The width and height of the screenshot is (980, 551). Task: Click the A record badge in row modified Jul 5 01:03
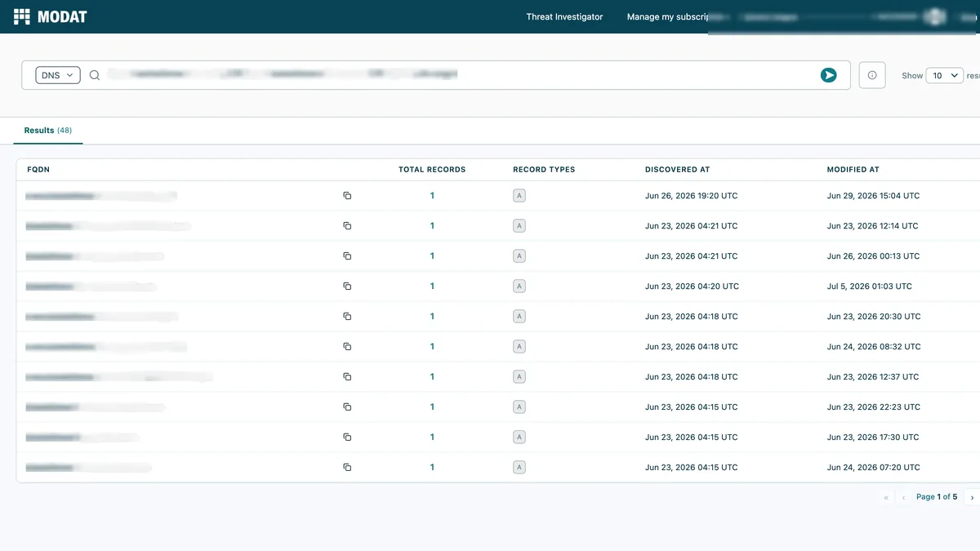(519, 287)
